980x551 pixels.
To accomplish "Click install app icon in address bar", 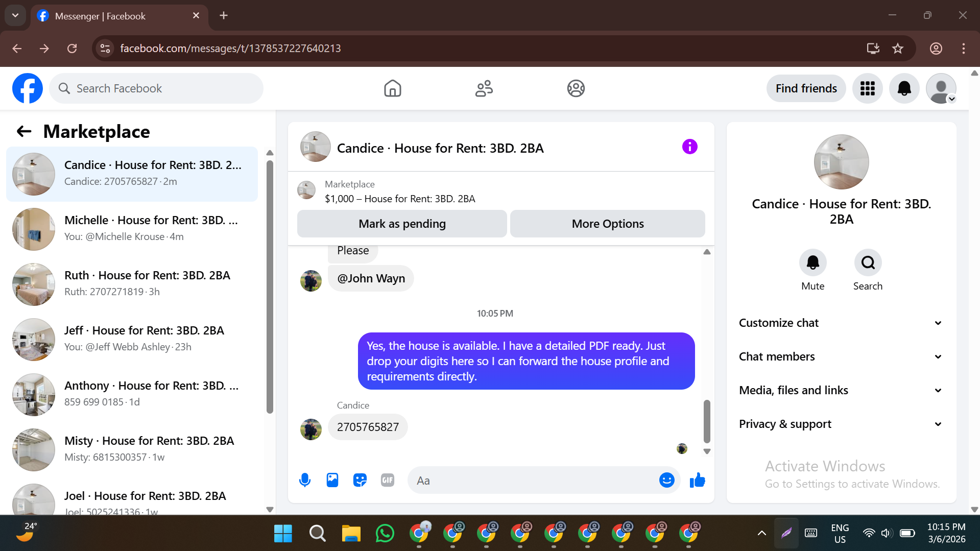I will pos(873,49).
